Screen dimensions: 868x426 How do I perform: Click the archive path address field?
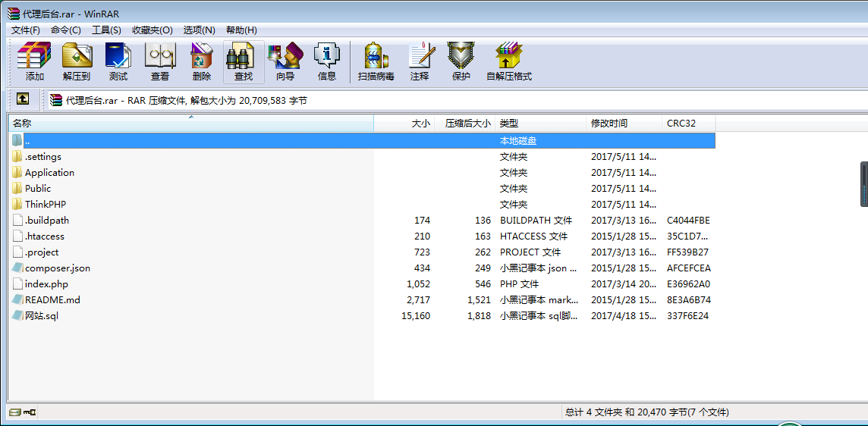pyautogui.click(x=458, y=100)
